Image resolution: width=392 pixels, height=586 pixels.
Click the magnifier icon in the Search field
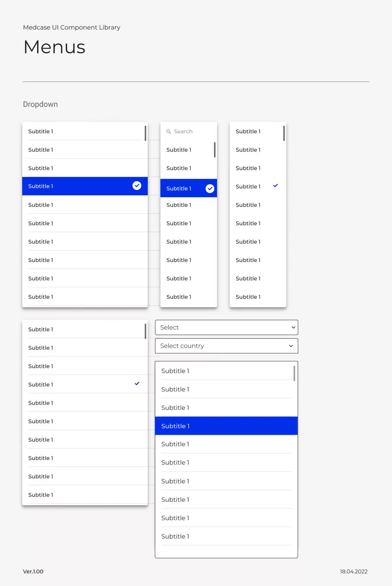[x=168, y=132]
